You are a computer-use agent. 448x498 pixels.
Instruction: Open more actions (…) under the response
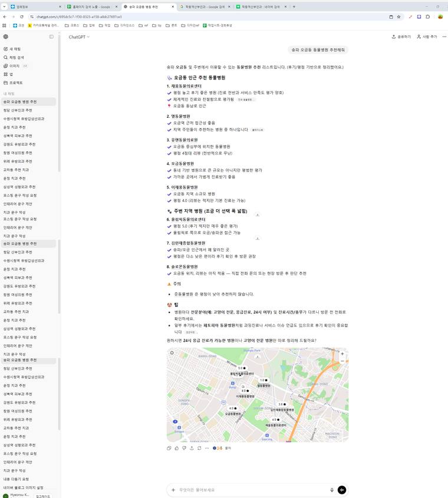(x=207, y=448)
